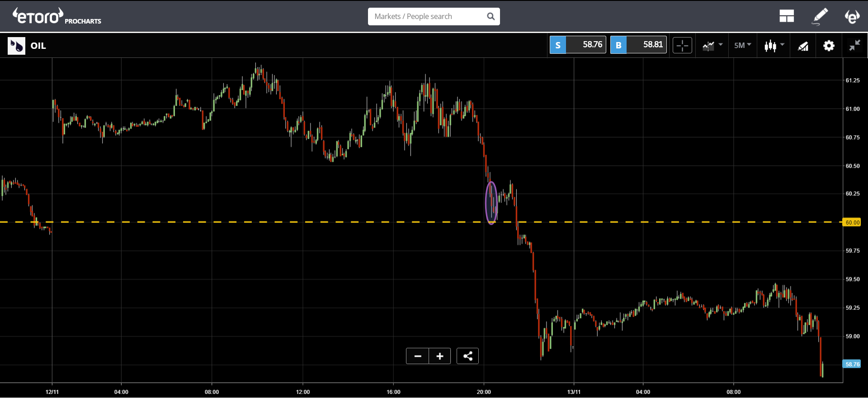Screen dimensions: 868x398
Task: Click the search magnifier icon
Action: tap(491, 17)
